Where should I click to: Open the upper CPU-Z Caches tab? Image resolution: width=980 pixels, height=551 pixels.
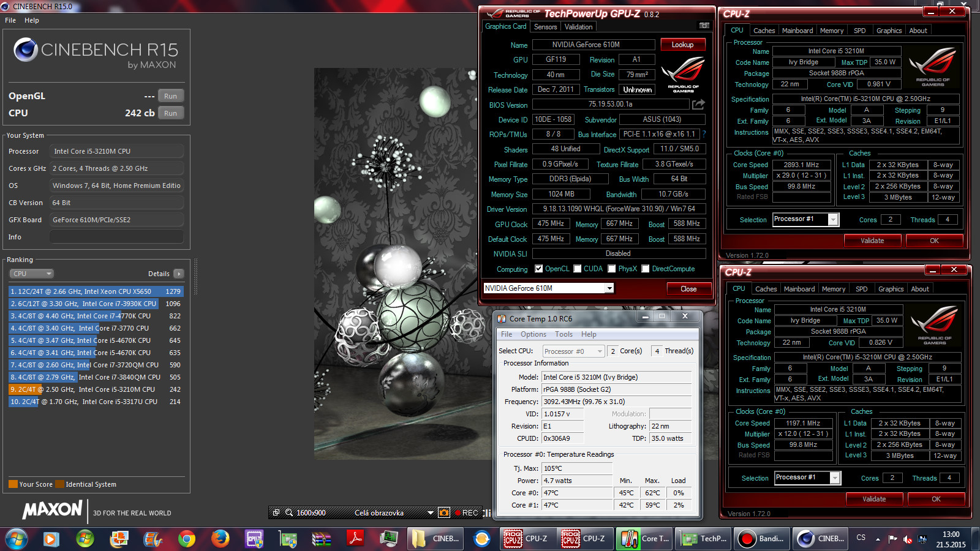click(764, 31)
